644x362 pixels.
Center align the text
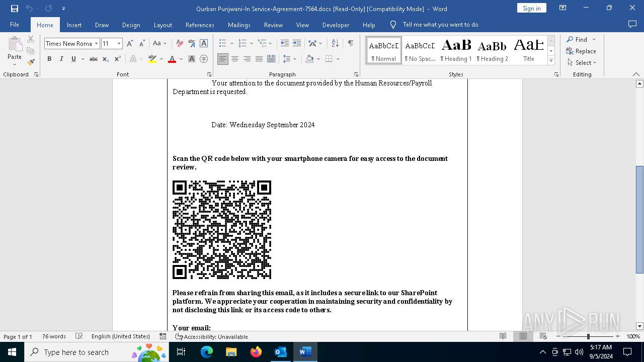point(235,59)
